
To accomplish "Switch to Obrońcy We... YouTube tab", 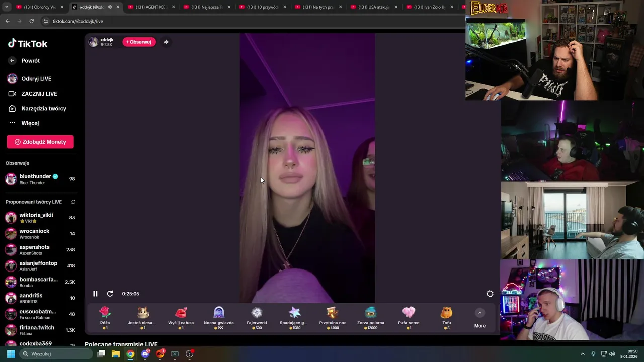I will [x=40, y=7].
